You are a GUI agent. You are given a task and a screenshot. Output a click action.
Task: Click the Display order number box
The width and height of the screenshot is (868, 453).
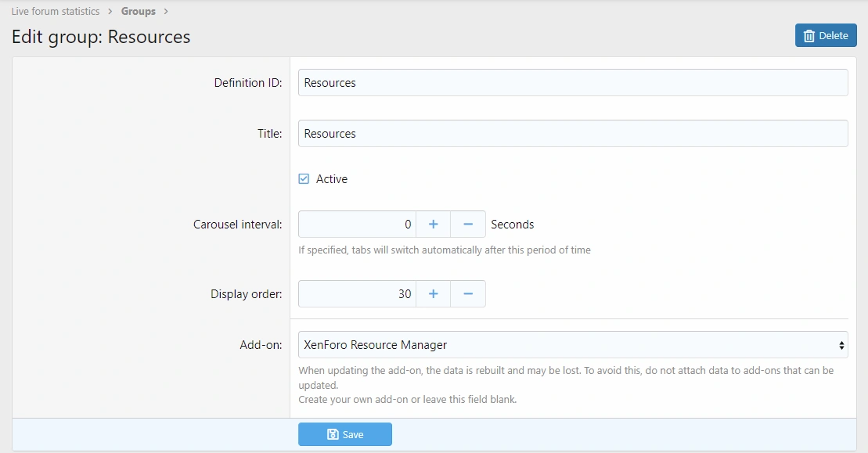tap(357, 294)
